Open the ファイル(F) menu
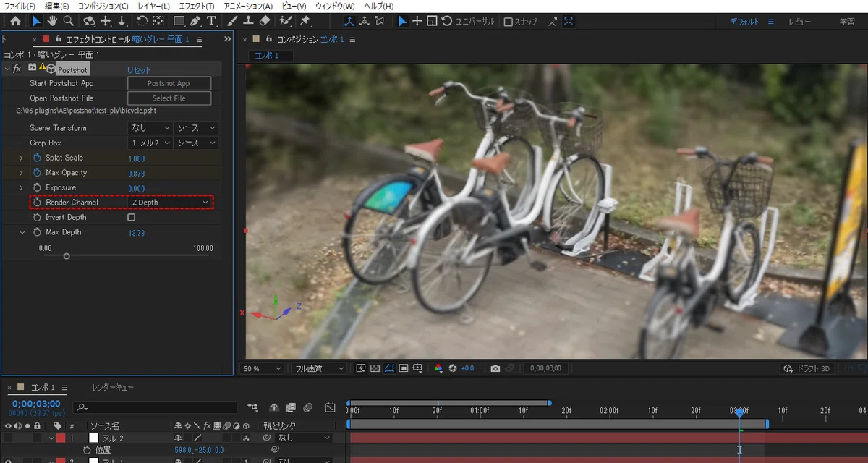The image size is (868, 463). (x=20, y=6)
